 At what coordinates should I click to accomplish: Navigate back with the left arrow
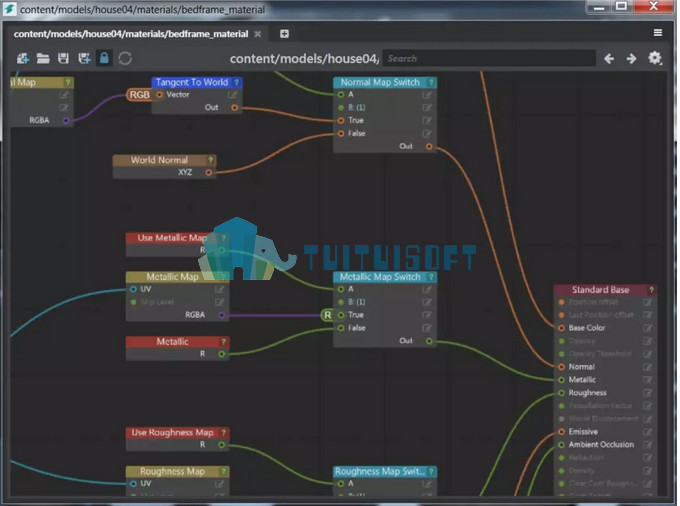click(609, 59)
